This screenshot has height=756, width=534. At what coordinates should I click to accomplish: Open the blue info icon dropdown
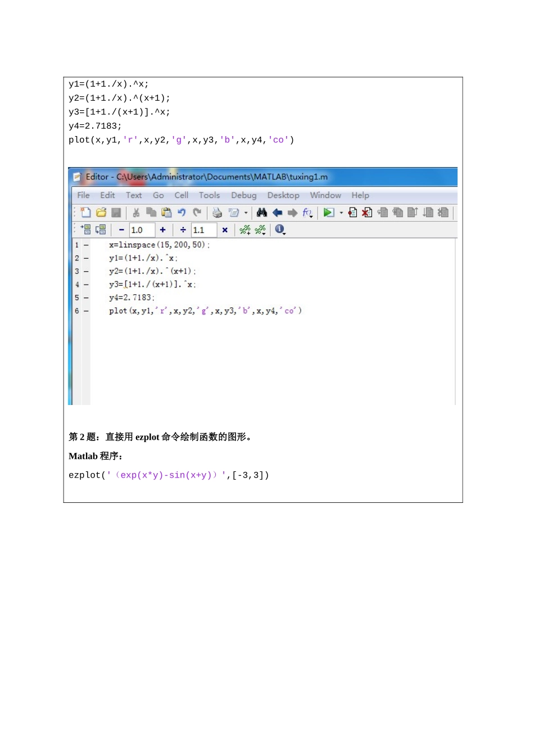tap(280, 229)
